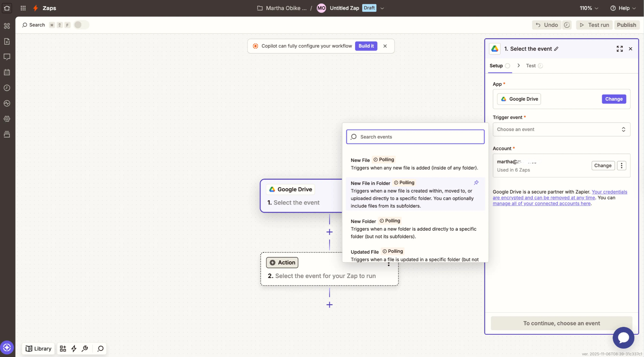Image resolution: width=644 pixels, height=357 pixels.
Task: Expand the editor panel to full screen
Action: click(619, 49)
